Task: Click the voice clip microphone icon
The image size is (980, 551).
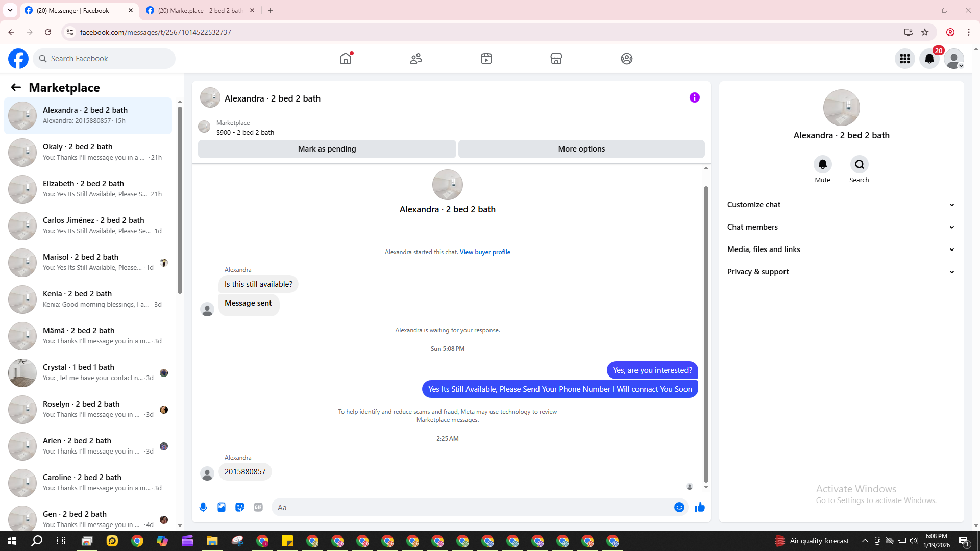Action: (x=203, y=507)
